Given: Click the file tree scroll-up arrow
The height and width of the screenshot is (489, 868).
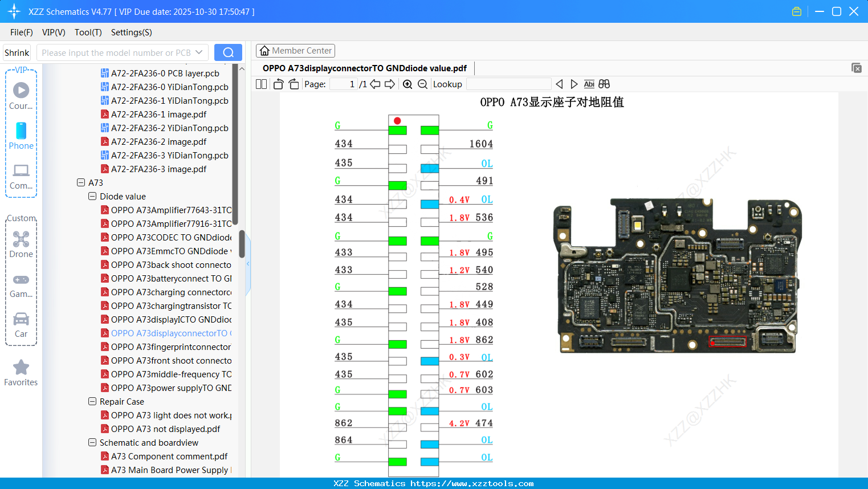Looking at the screenshot, I should 242,69.
